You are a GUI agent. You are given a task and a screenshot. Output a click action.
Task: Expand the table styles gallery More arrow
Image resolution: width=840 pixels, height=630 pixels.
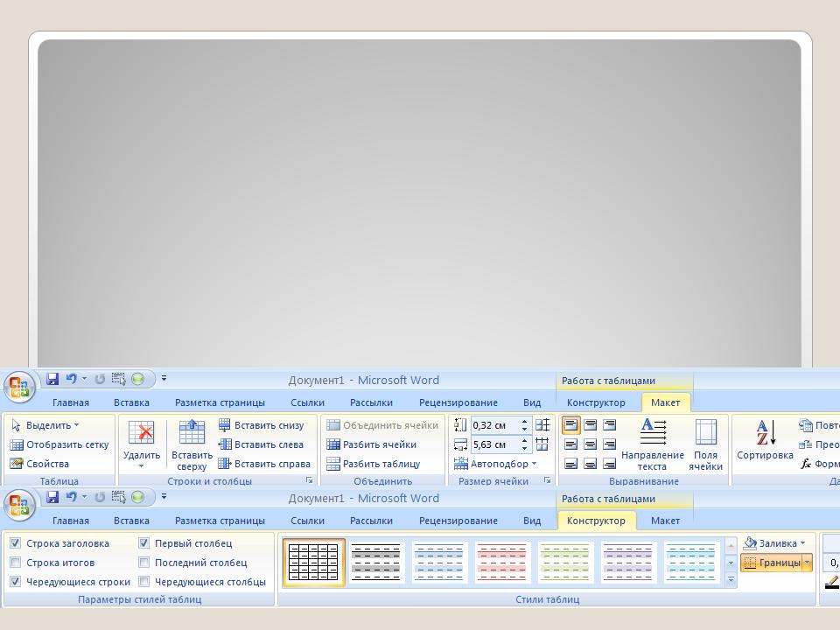731,579
